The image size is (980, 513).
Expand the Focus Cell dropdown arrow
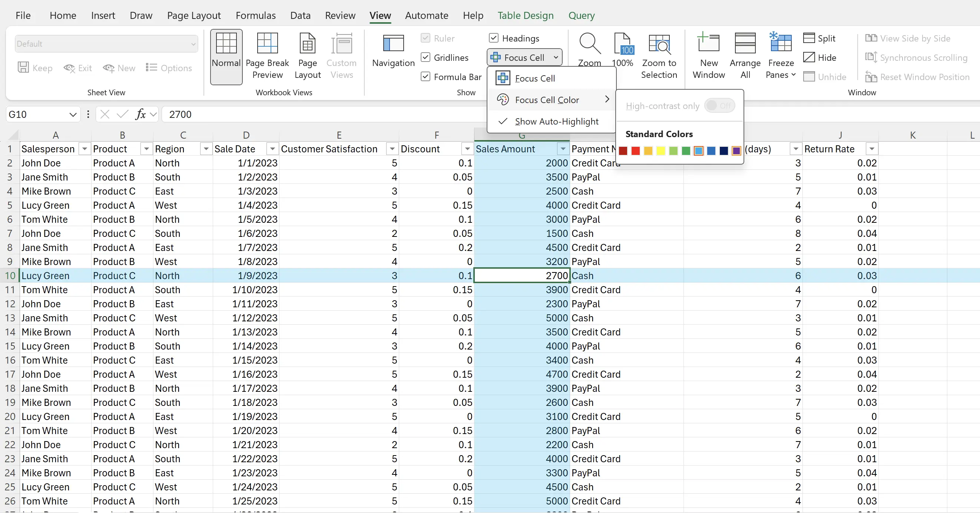pyautogui.click(x=556, y=57)
